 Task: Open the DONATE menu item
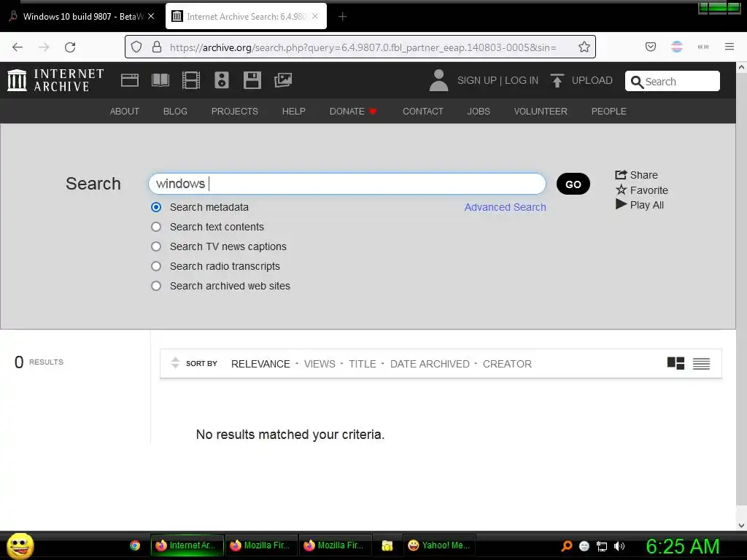pyautogui.click(x=353, y=111)
